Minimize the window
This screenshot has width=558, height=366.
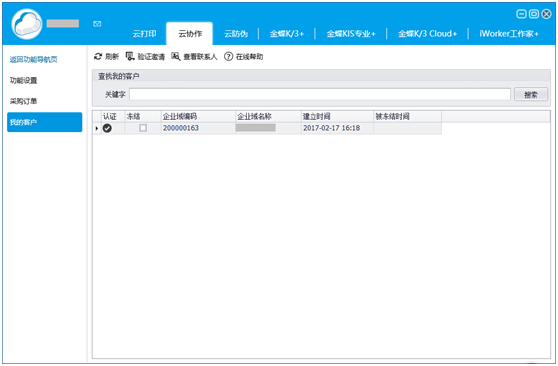point(521,14)
